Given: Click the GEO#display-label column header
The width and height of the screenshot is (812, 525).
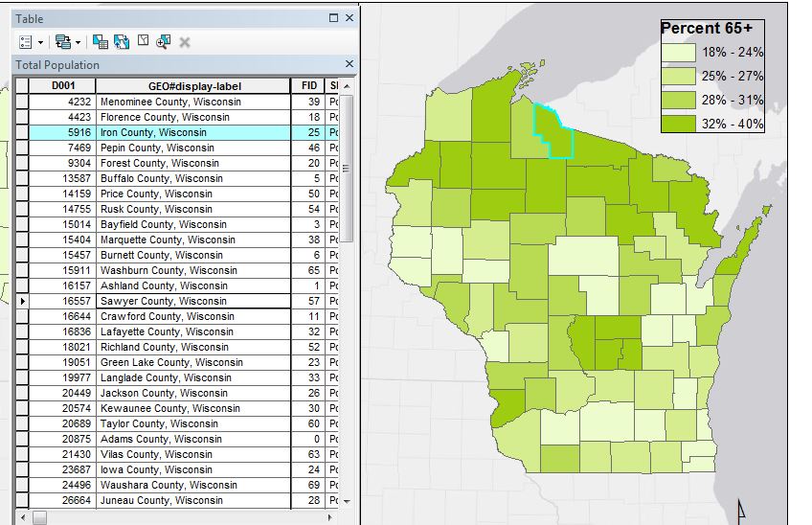Looking at the screenshot, I should click(193, 86).
